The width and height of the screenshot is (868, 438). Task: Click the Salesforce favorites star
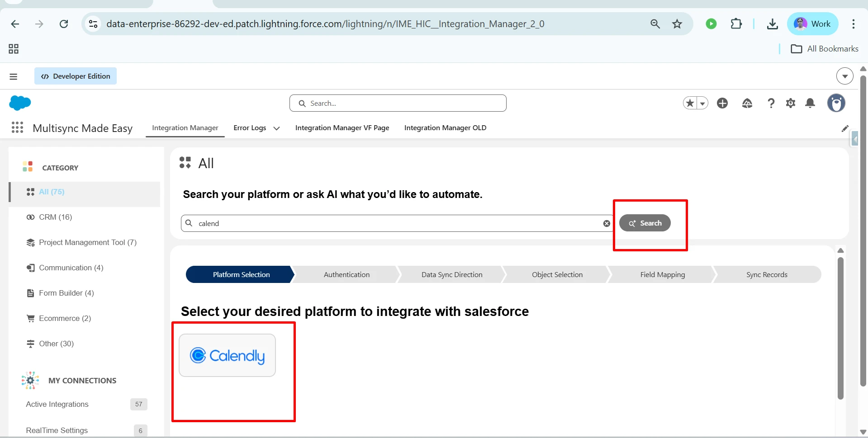click(690, 103)
